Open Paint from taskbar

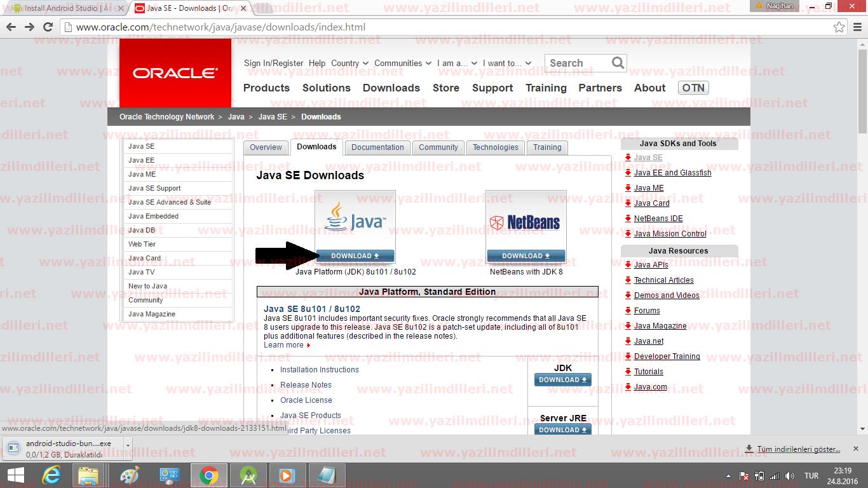click(129, 475)
